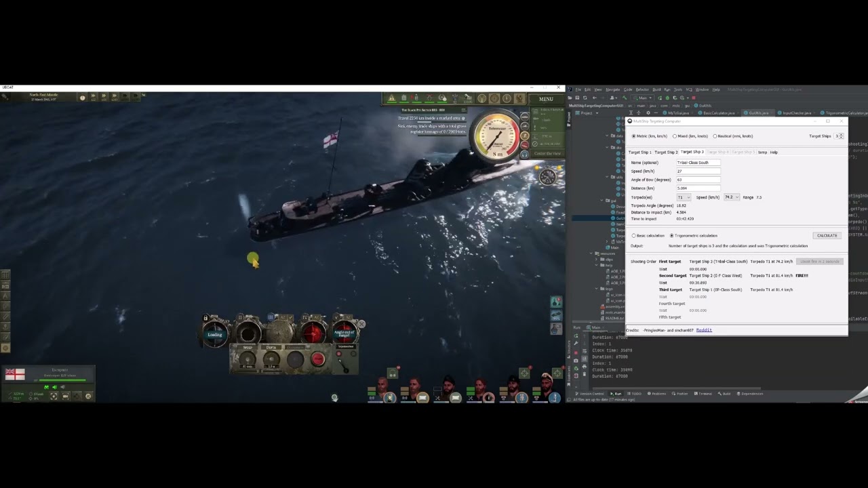Viewport: 868px width, 488px height.
Task: Adjust the torpedo Speed dial
Action: point(248,359)
